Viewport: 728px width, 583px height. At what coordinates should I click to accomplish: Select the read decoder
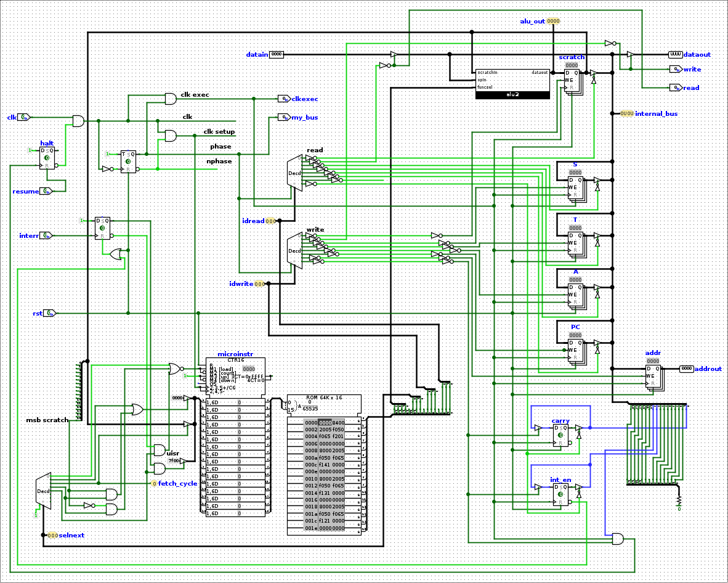(295, 173)
